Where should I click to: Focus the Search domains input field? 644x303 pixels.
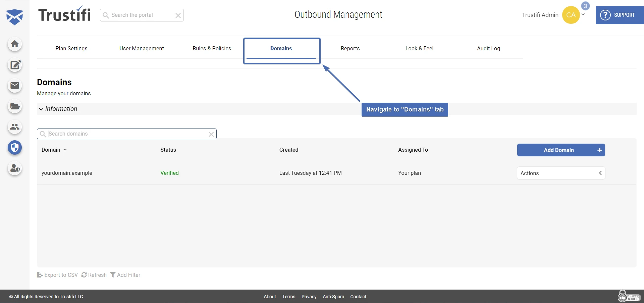[127, 134]
